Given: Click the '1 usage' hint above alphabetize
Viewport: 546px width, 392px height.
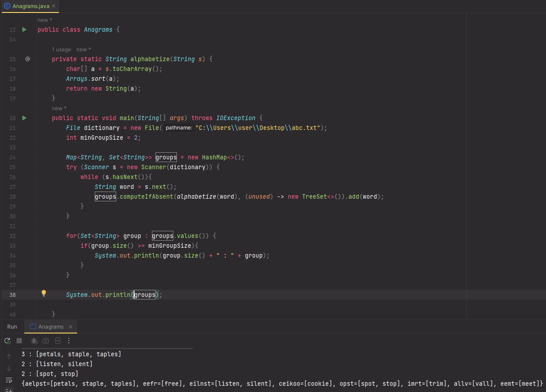Looking at the screenshot, I should coord(61,50).
